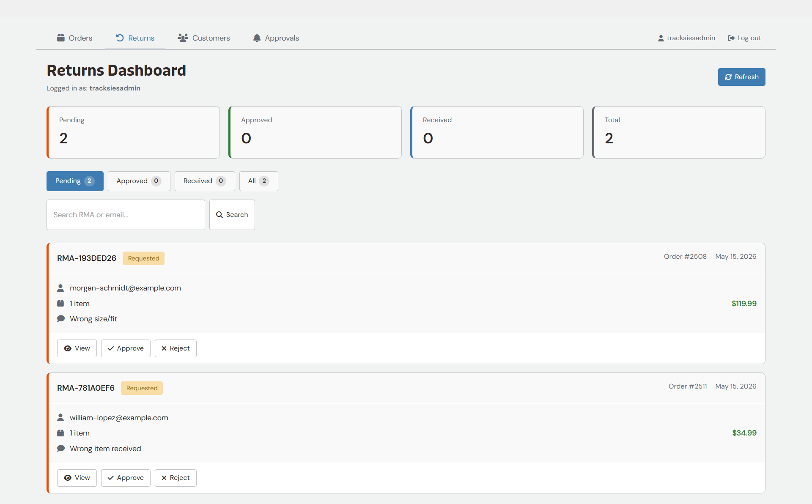Click the user icon beside tracksiesadmin
The image size is (812, 504).
661,38
